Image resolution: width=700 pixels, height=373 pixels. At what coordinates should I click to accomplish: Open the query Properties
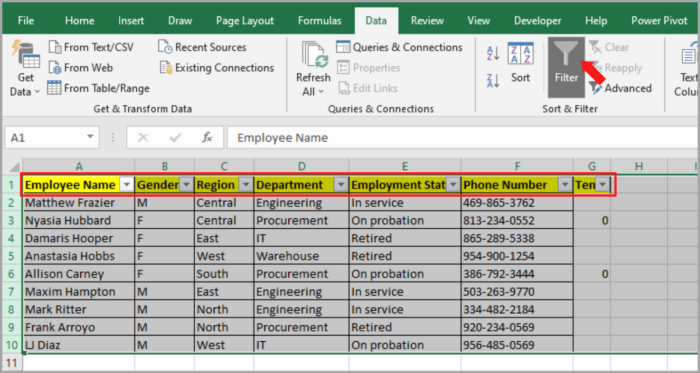369,68
